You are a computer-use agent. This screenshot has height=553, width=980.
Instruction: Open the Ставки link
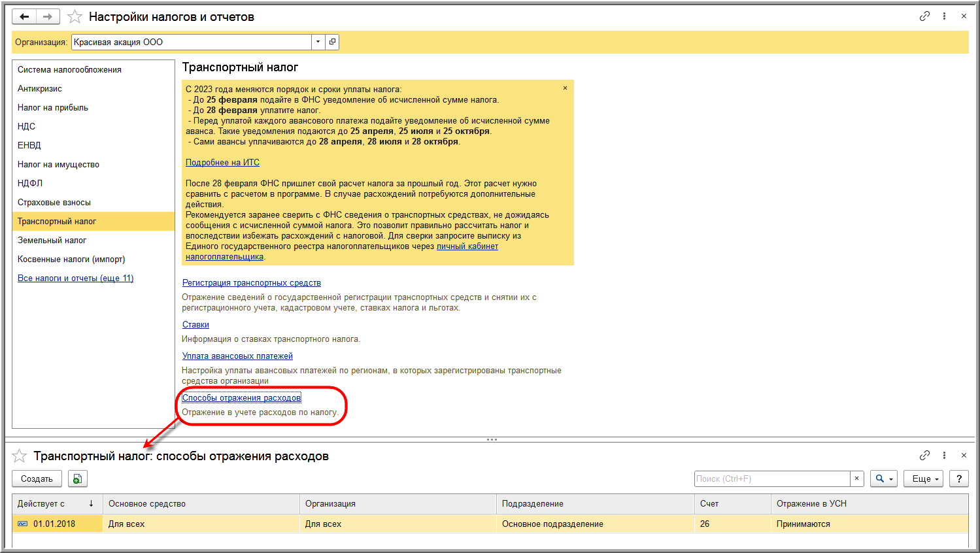(x=195, y=324)
